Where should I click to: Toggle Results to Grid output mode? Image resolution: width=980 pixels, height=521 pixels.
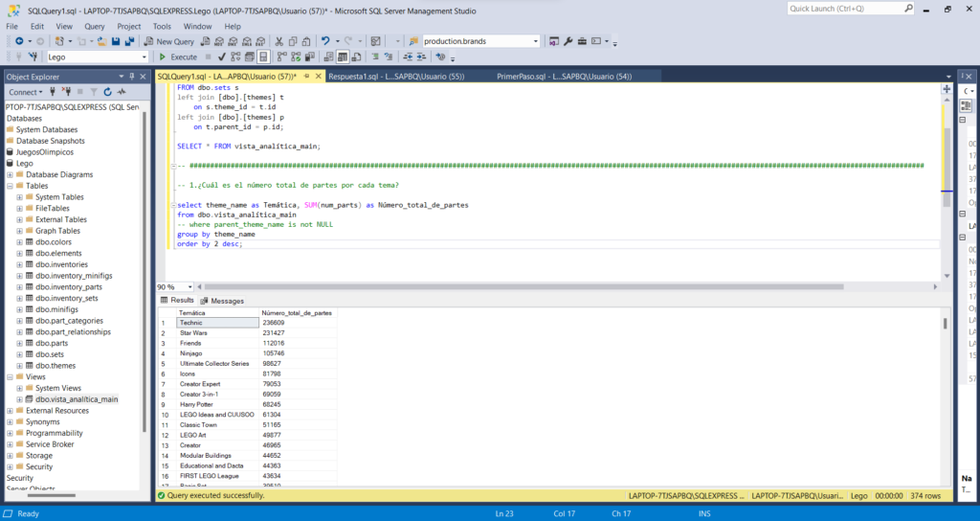(343, 57)
